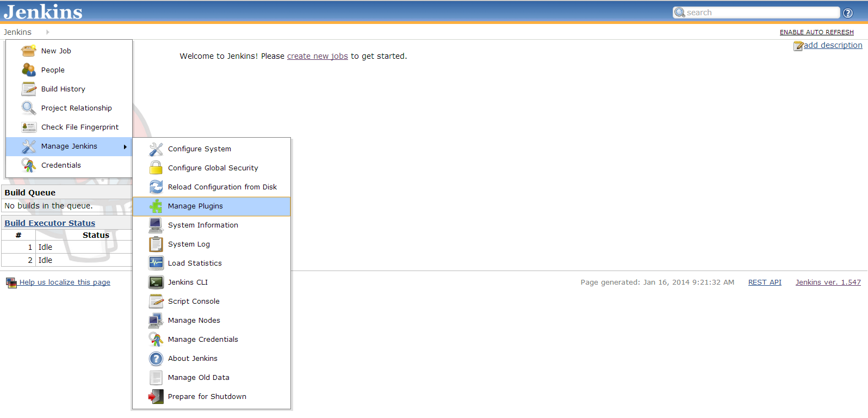Image resolution: width=868 pixels, height=418 pixels.
Task: Click the Manage Jenkins tools icon
Action: (x=29, y=146)
